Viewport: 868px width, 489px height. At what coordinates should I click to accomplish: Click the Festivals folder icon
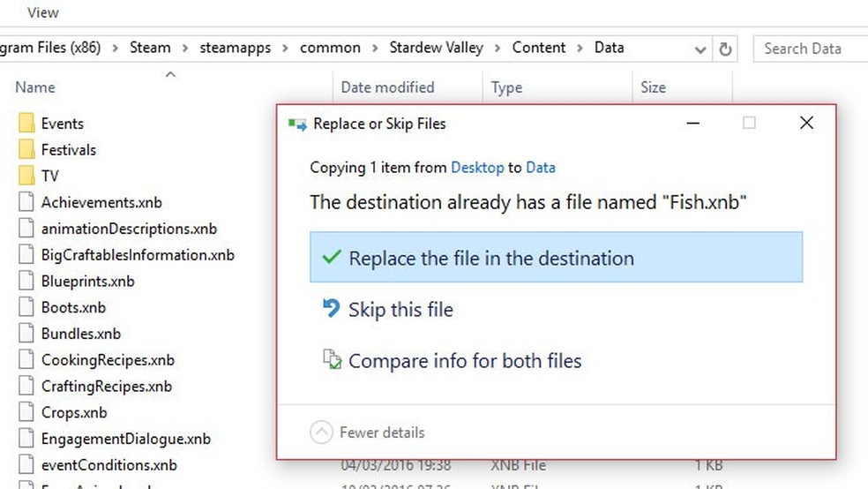click(26, 150)
